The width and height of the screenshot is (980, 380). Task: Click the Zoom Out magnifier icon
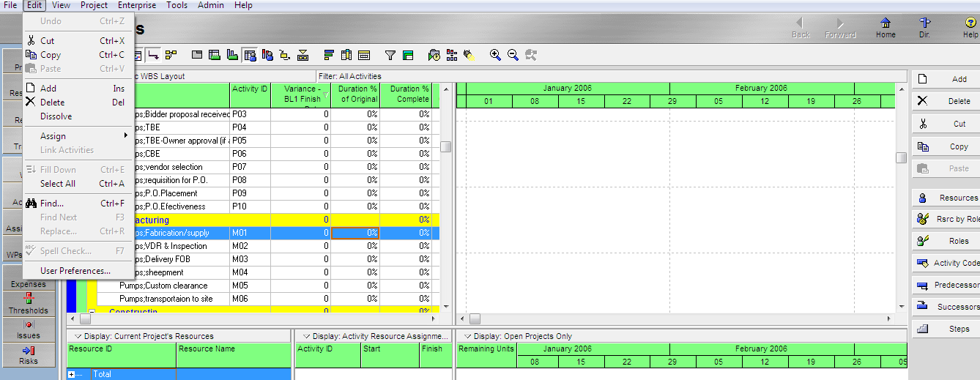[x=513, y=55]
